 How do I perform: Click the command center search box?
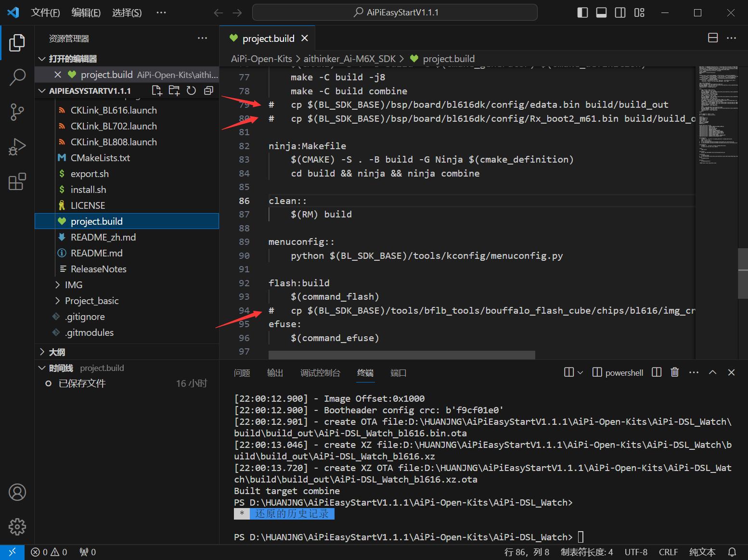pyautogui.click(x=395, y=13)
